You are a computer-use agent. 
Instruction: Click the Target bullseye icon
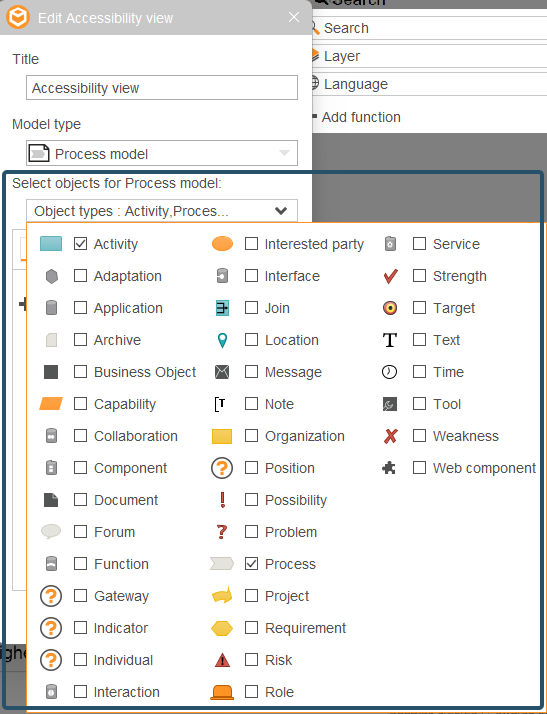(x=390, y=308)
